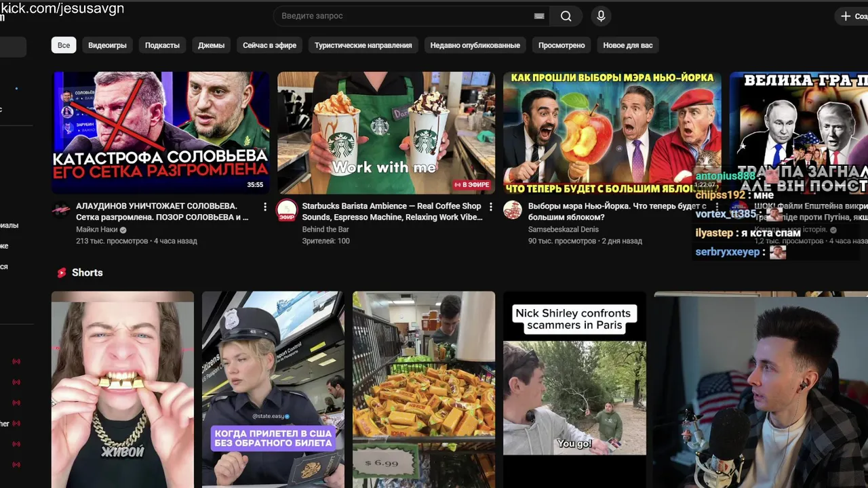Select the Туристические направления chip

tap(363, 45)
